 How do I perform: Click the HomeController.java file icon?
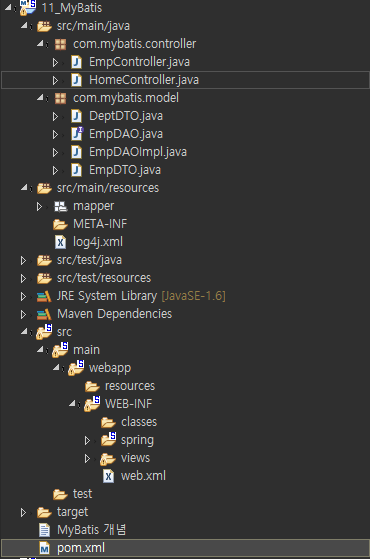[x=76, y=80]
